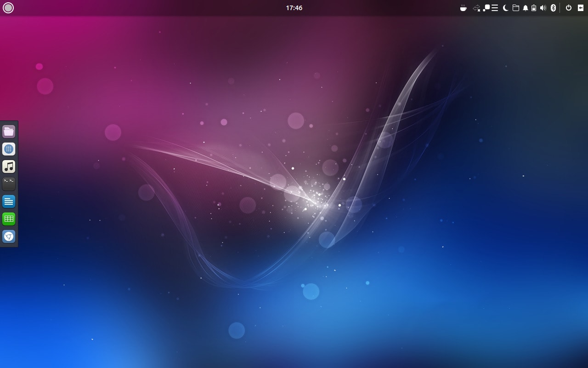Open the app grid launcher in dock
Viewport: 588px width, 368px height.
pos(9,149)
